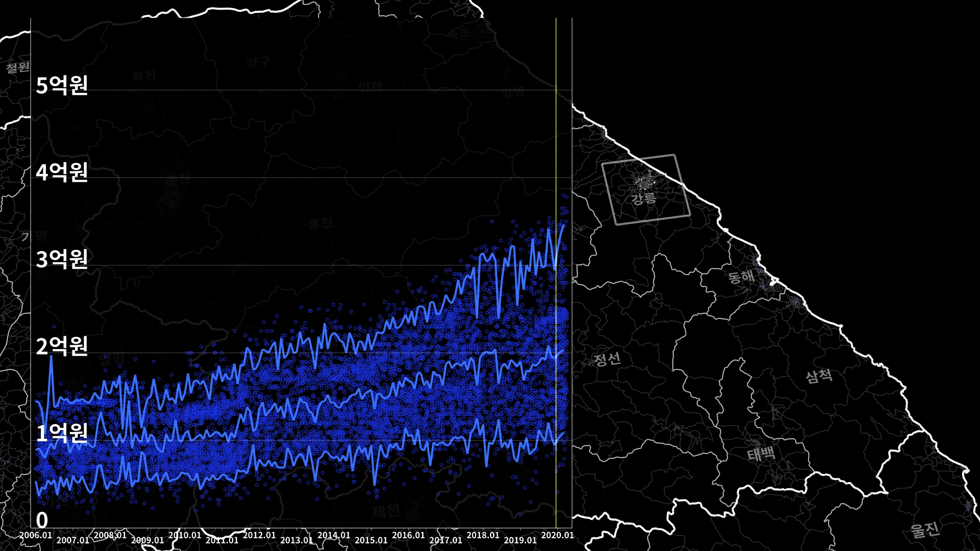Click the 철원 label at left edge
Screen dimensions: 980x551
click(18, 67)
